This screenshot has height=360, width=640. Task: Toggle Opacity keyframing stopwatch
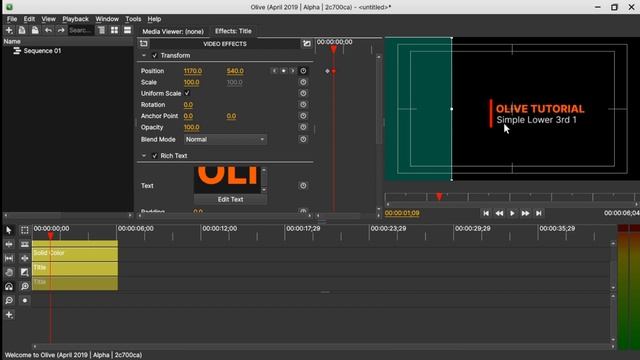tap(303, 127)
